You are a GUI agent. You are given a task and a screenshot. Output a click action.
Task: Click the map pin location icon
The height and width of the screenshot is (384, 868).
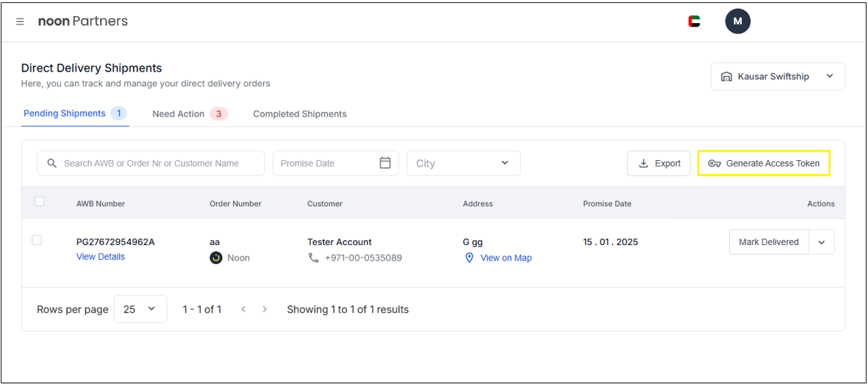[470, 258]
